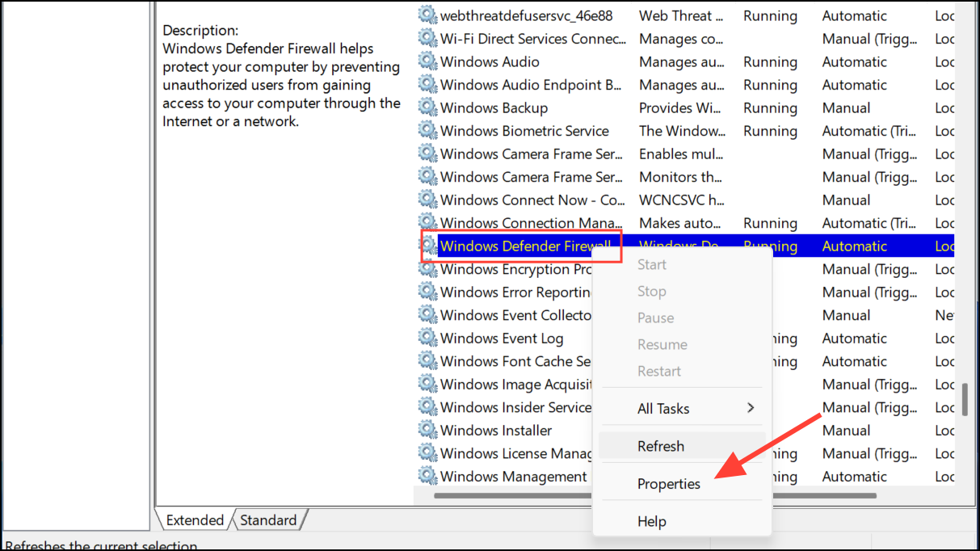Viewport: 980px width, 551px height.
Task: Click gear icon beside Windows Error Reporting
Action: pyautogui.click(x=427, y=292)
